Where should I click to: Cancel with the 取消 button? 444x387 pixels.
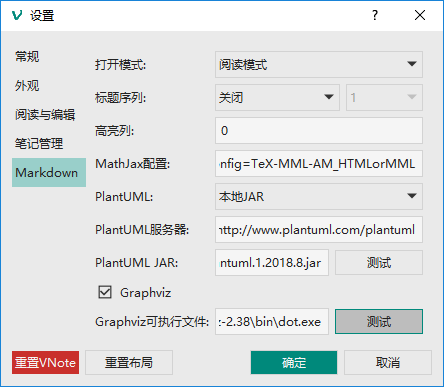click(388, 362)
